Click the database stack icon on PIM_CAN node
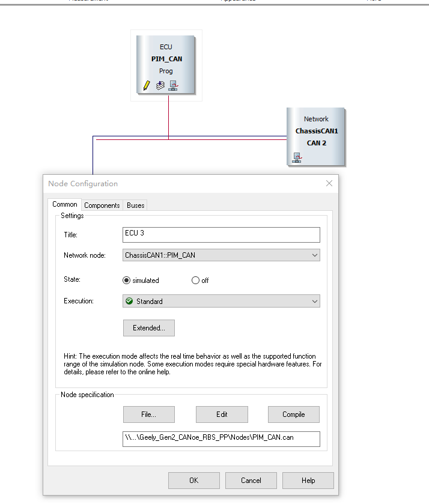Screen dimensions: 429x504 (x=160, y=85)
